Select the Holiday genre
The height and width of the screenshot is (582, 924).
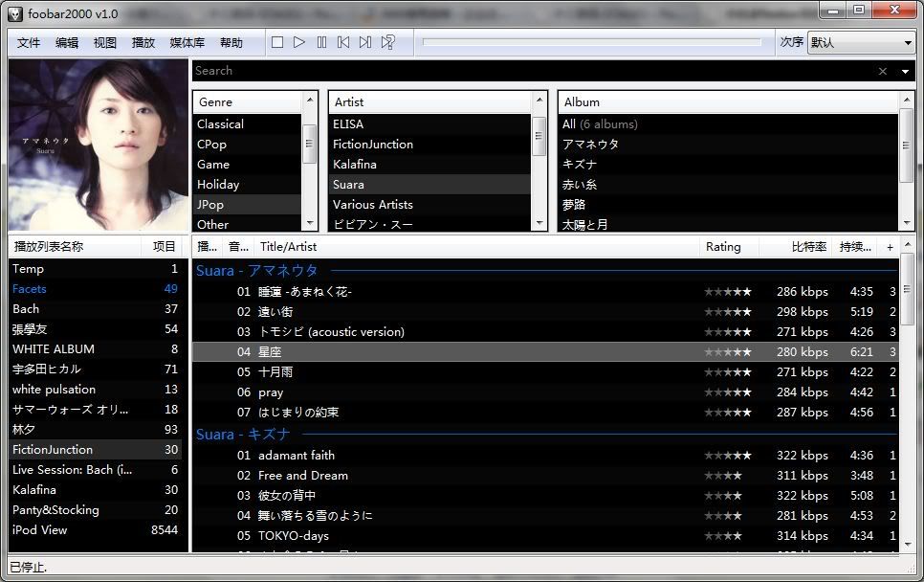point(248,185)
